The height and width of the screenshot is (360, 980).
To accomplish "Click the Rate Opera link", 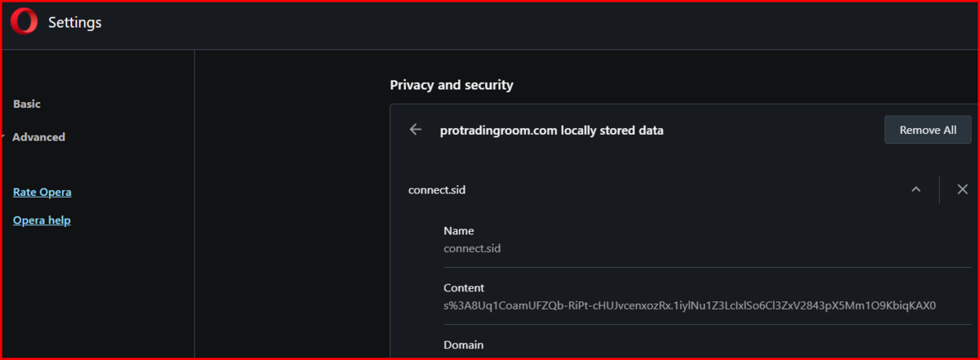I will point(42,193).
